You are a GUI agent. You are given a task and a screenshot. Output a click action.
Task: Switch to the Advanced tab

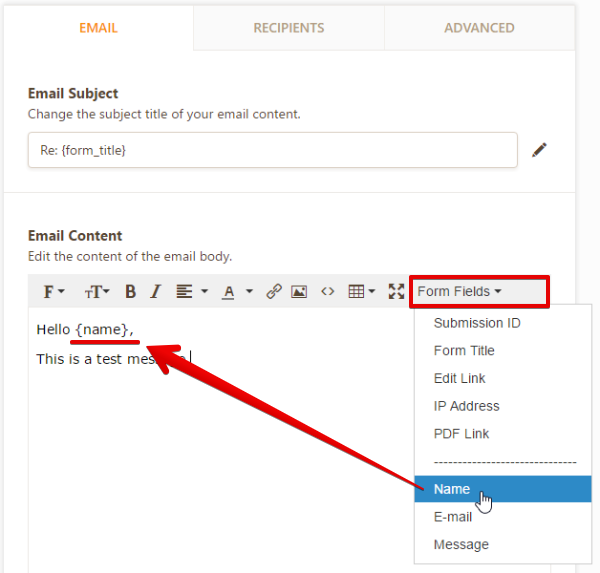point(479,28)
